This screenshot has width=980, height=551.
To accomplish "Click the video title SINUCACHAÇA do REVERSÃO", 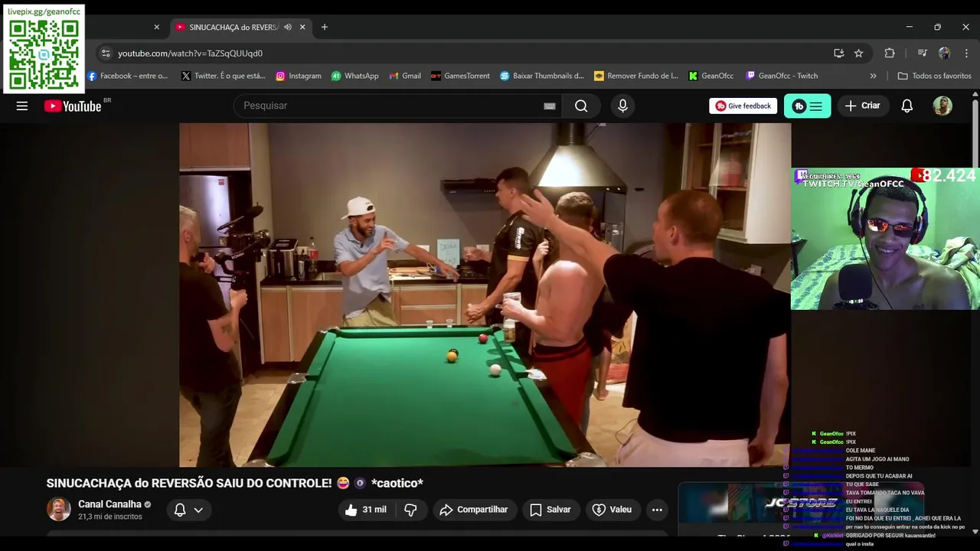I will point(234,483).
